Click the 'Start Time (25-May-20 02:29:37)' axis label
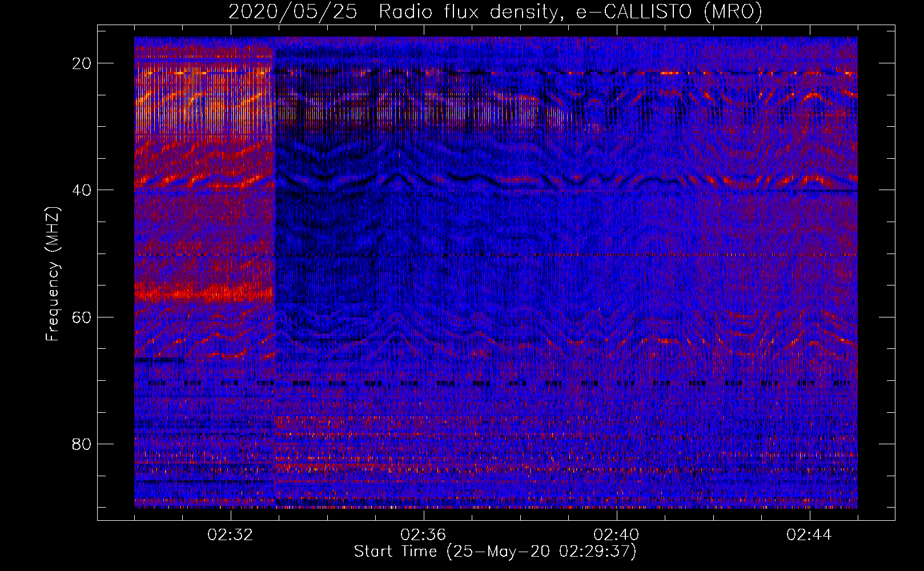The image size is (924, 571). [x=495, y=552]
